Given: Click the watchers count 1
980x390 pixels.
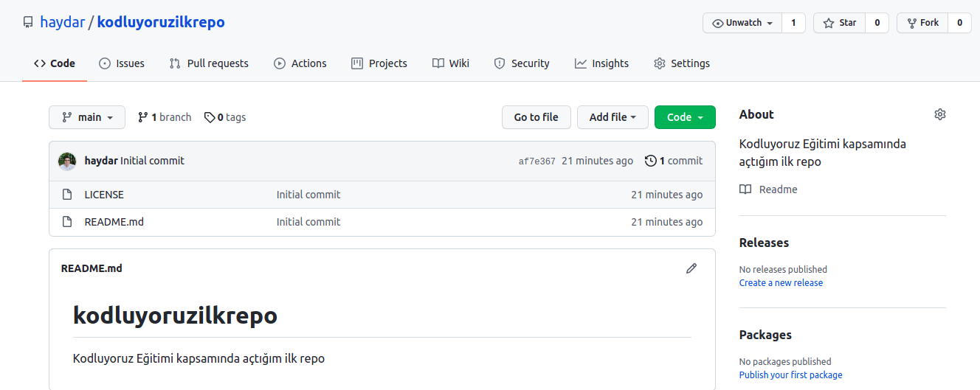Looking at the screenshot, I should 793,23.
